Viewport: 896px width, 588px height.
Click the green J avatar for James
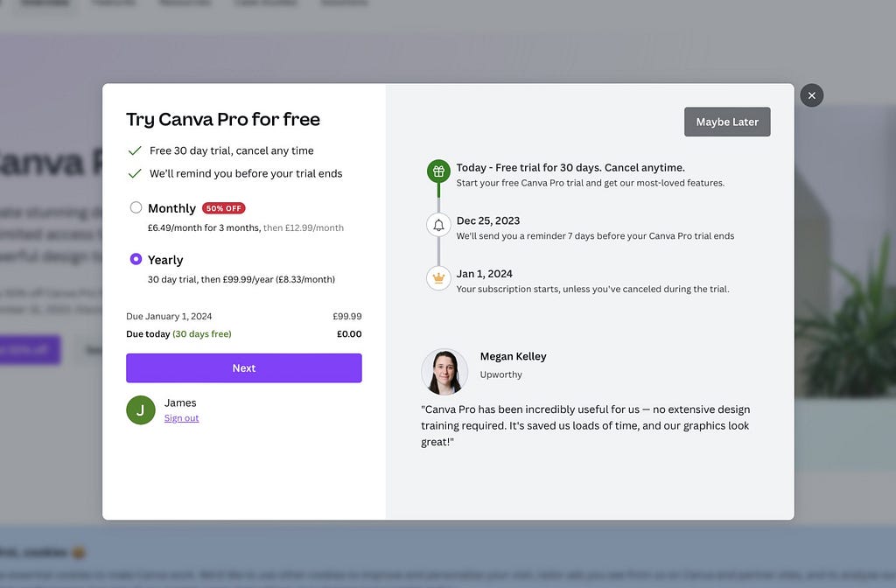[x=141, y=410]
